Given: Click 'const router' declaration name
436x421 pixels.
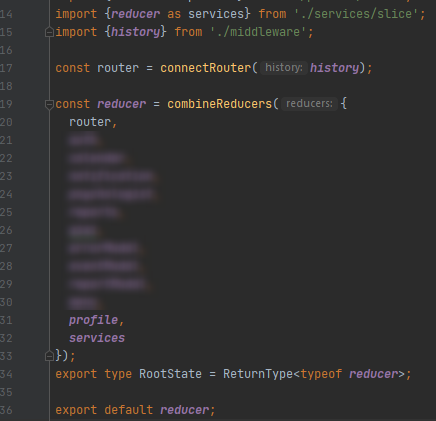Looking at the screenshot, I should 118,68.
